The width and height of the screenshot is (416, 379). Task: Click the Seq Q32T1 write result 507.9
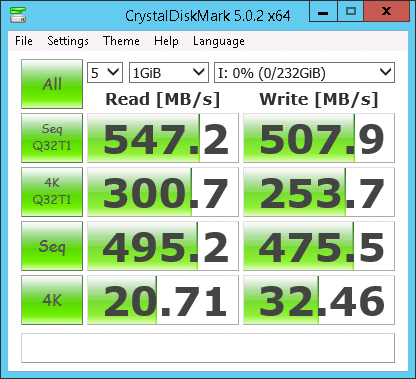click(319, 138)
